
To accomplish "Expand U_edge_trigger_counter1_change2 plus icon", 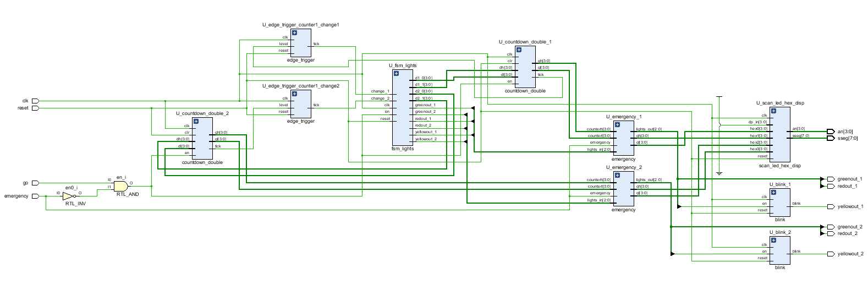I will pos(294,94).
